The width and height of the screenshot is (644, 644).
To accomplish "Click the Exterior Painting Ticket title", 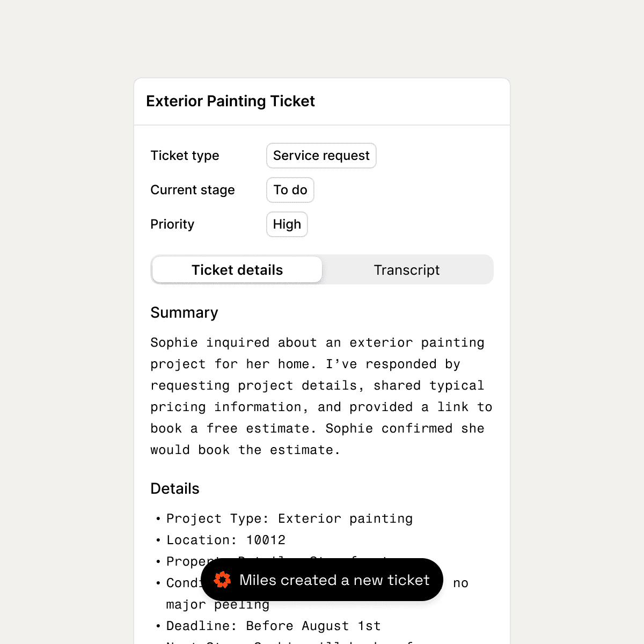I will click(x=230, y=101).
